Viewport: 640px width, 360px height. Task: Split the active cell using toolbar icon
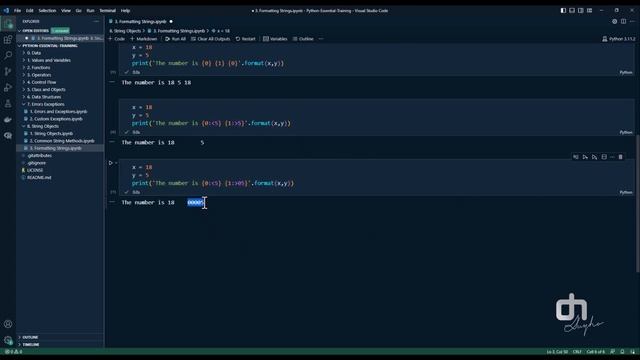pos(604,157)
